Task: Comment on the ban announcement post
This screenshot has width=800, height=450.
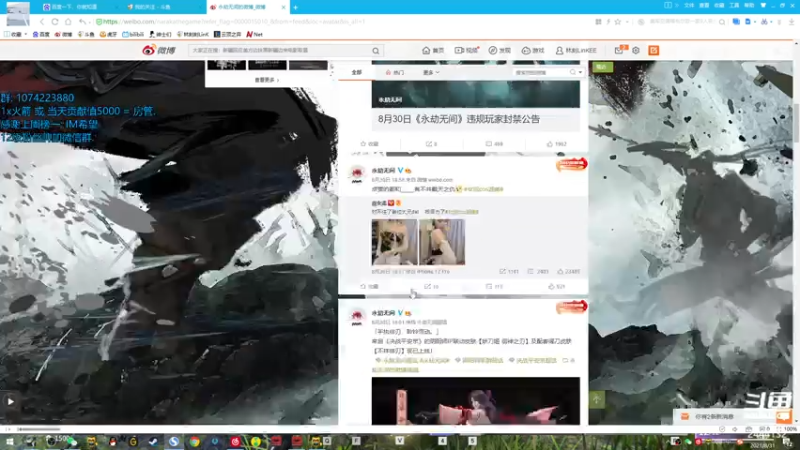Action: (x=494, y=144)
